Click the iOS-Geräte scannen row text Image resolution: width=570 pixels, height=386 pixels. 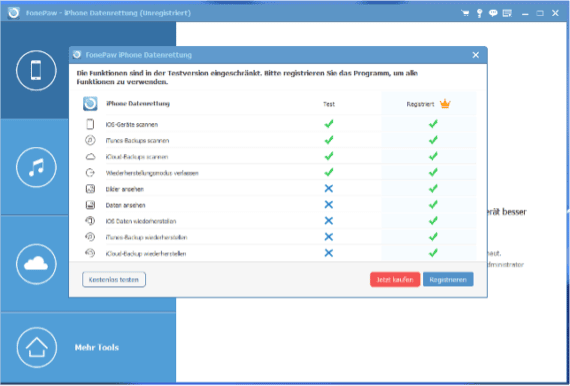(x=132, y=125)
